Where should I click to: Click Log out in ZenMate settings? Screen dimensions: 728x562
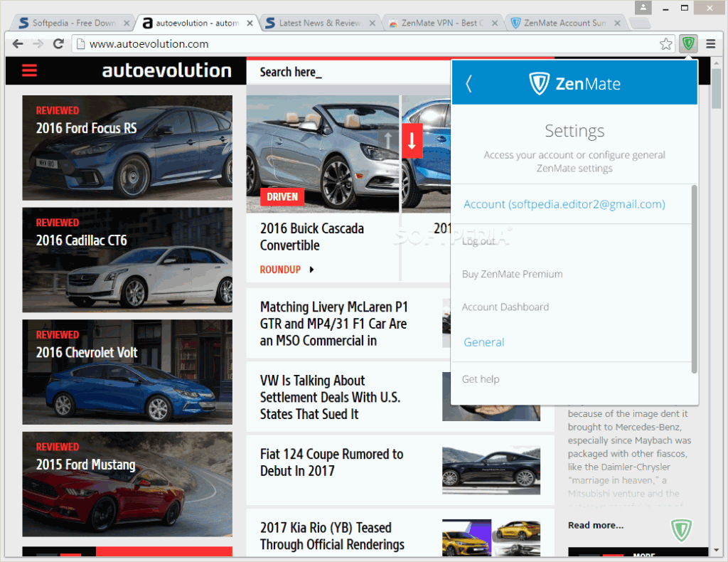pyautogui.click(x=478, y=241)
